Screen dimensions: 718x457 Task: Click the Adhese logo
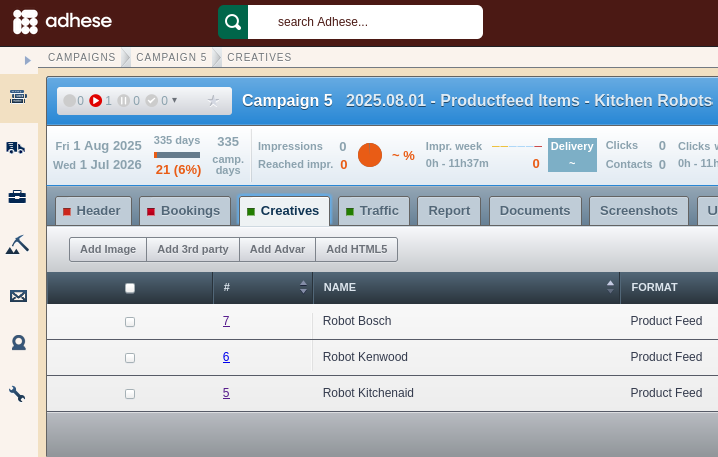(62, 21)
